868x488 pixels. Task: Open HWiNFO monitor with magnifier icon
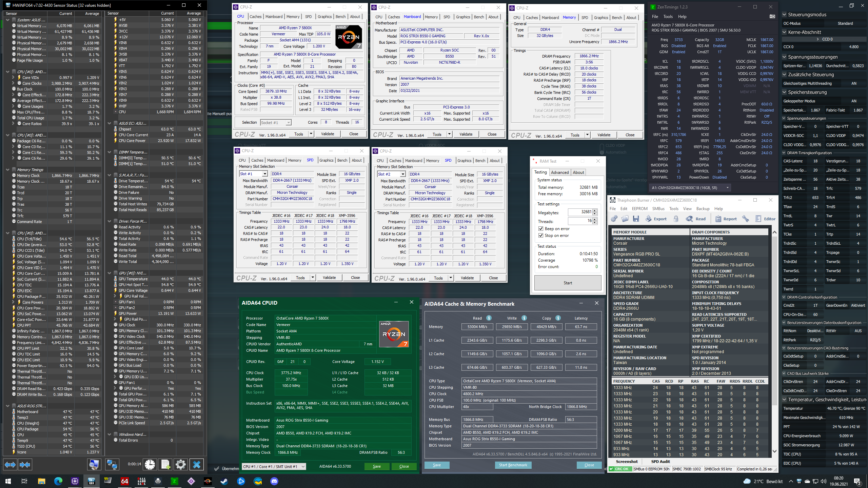(94, 465)
